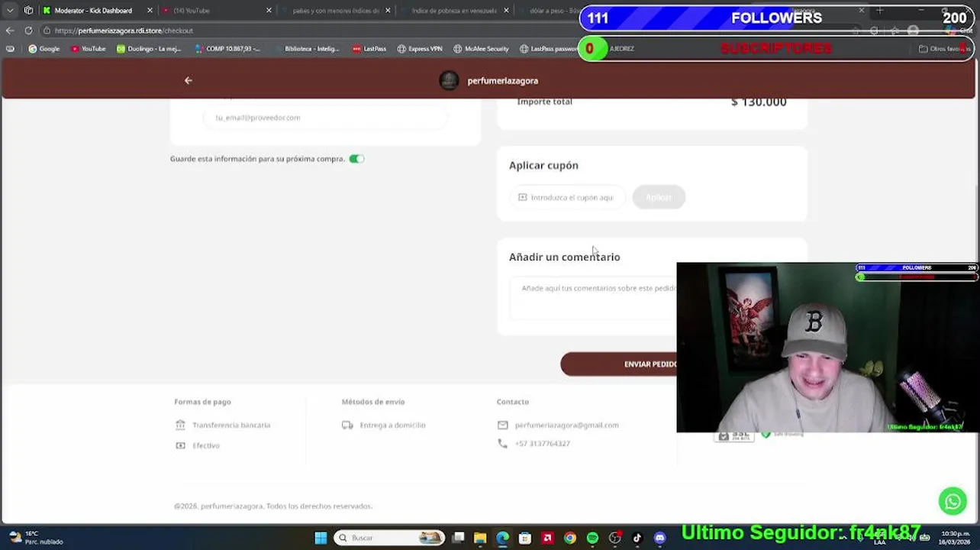
Task: Open the LastPass bookmark
Action: pyautogui.click(x=369, y=49)
